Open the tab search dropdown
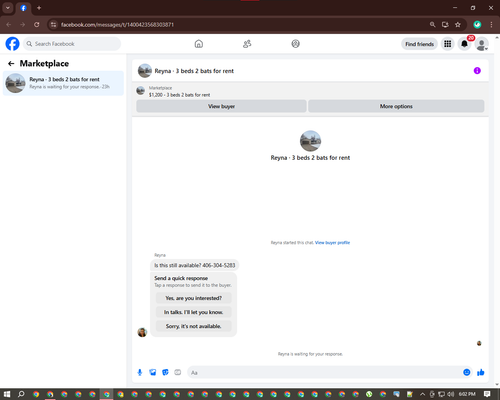 tap(8, 8)
